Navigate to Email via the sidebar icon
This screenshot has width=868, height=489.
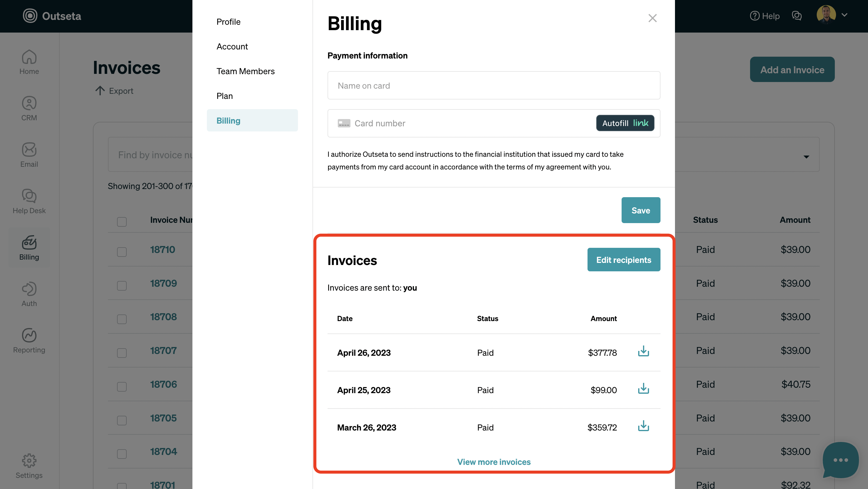pyautogui.click(x=29, y=154)
